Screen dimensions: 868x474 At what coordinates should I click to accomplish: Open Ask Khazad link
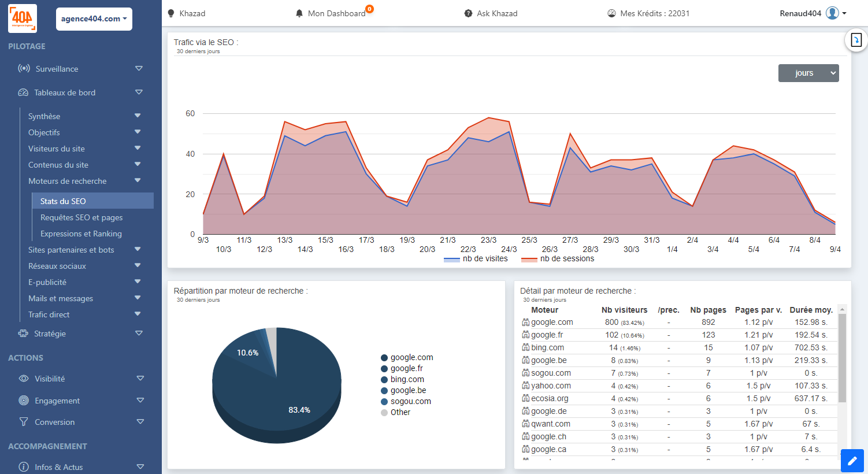pos(497,13)
